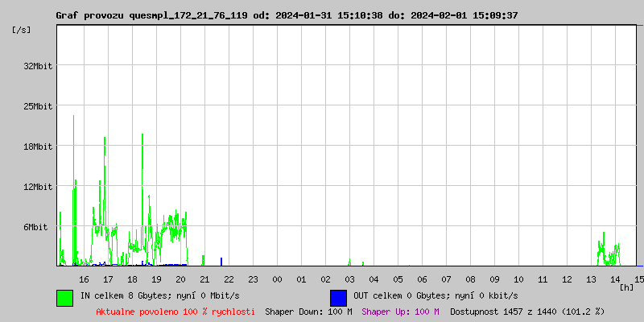Click the '05' hour label on x-axis
This screenshot has height=322, width=644.
click(x=398, y=279)
